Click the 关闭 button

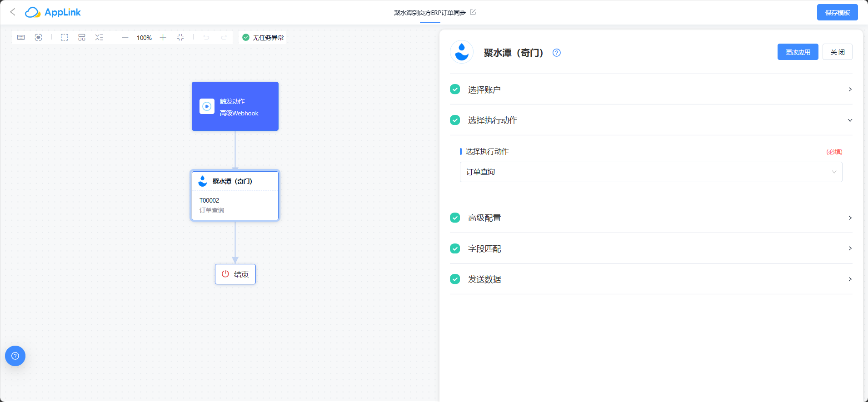pyautogui.click(x=838, y=52)
